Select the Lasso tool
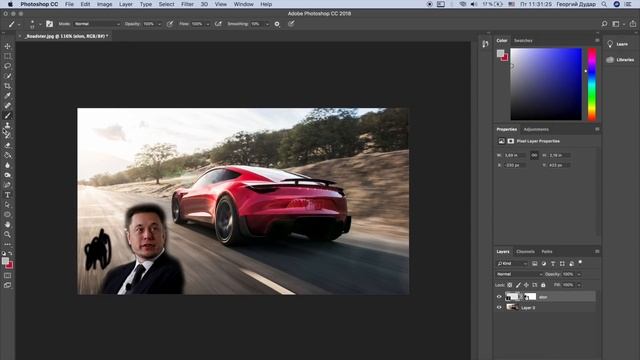640x360 pixels. coord(7,66)
